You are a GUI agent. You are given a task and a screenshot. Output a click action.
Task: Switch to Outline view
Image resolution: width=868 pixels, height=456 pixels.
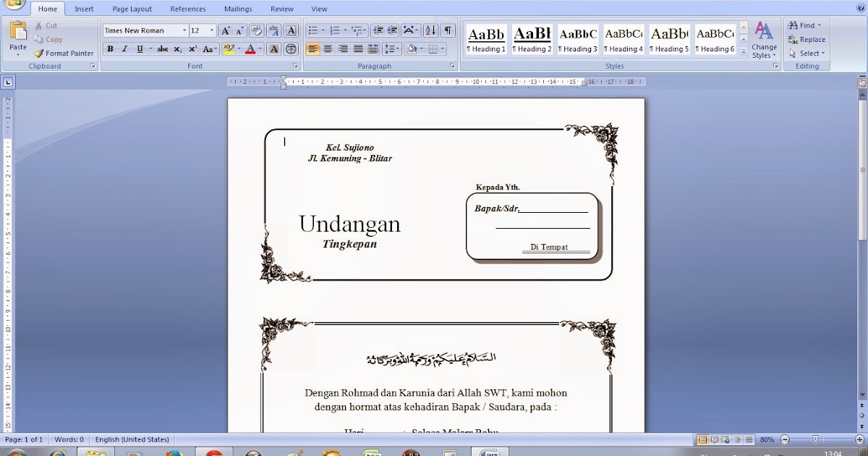tap(738, 439)
